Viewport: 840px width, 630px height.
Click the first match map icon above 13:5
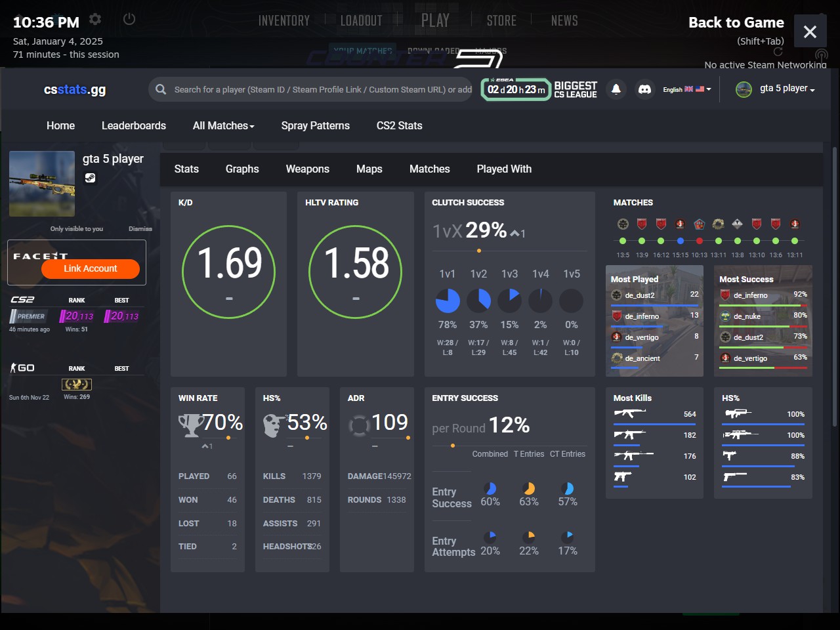623,224
